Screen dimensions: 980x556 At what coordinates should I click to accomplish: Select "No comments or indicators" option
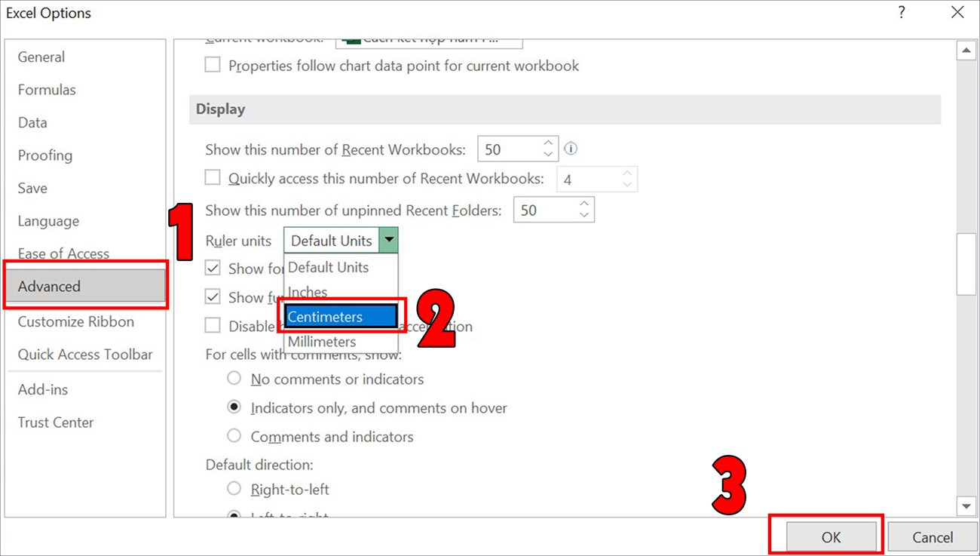[x=234, y=378]
